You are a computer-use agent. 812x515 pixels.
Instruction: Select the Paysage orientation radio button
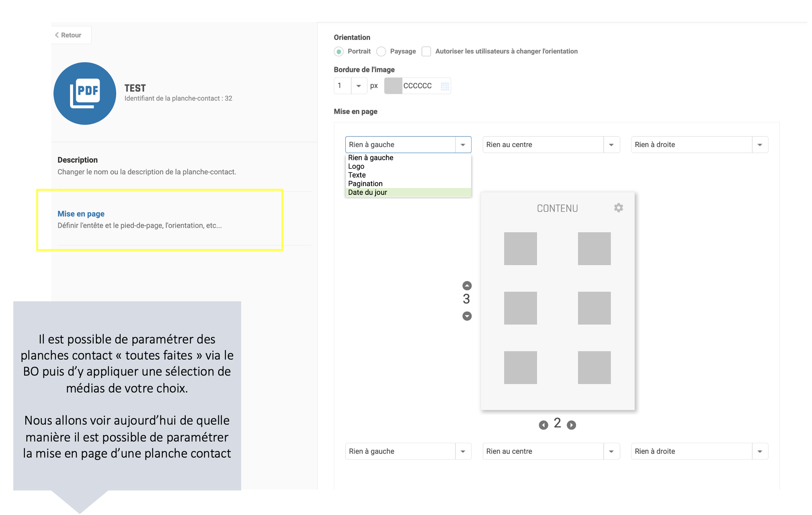(x=381, y=51)
